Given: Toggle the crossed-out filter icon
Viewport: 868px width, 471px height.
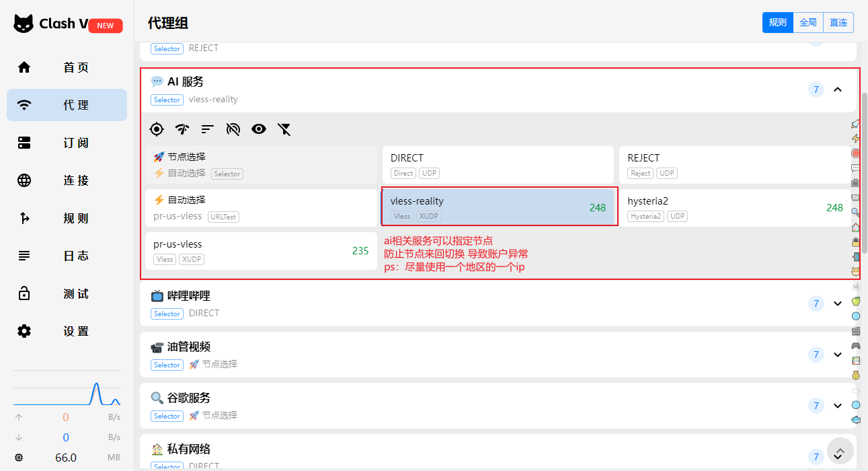Looking at the screenshot, I should point(284,129).
